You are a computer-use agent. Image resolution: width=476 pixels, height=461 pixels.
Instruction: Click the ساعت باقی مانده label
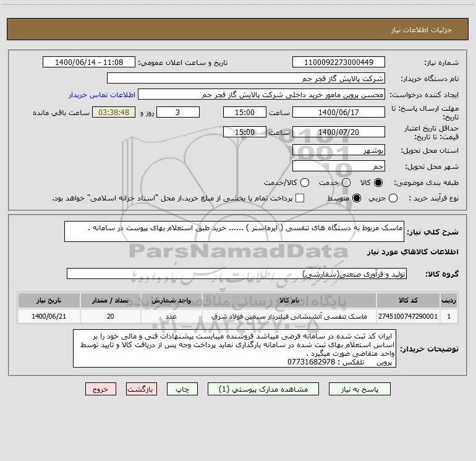(x=61, y=113)
